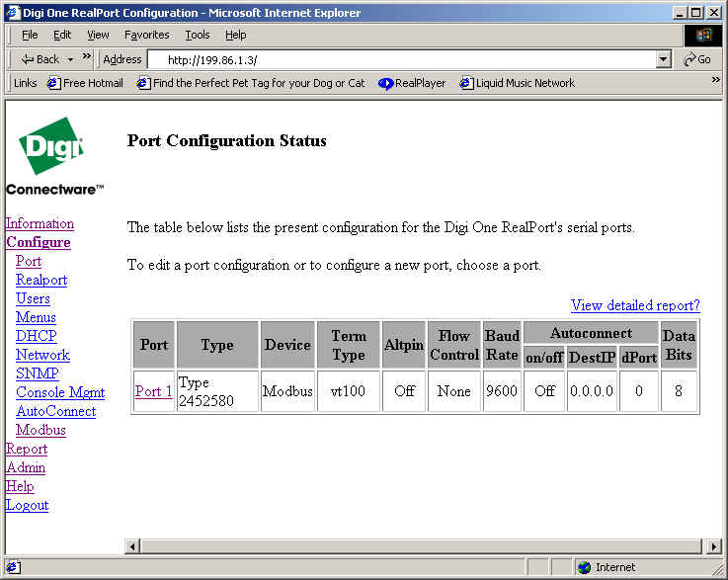This screenshot has height=580, width=728.
Task: Open the AutoConnect settings link
Action: point(55,411)
